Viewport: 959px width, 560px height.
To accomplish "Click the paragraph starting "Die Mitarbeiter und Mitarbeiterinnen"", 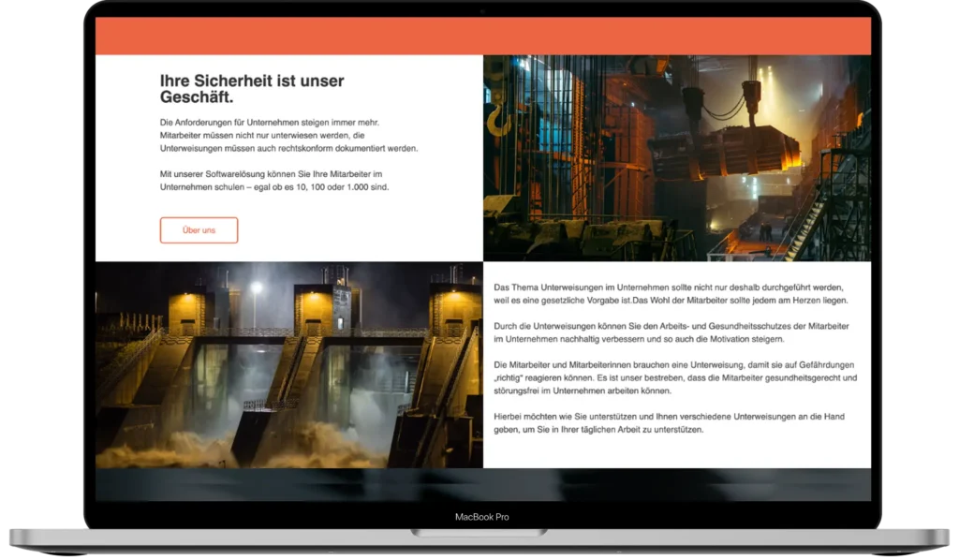I will [675, 377].
